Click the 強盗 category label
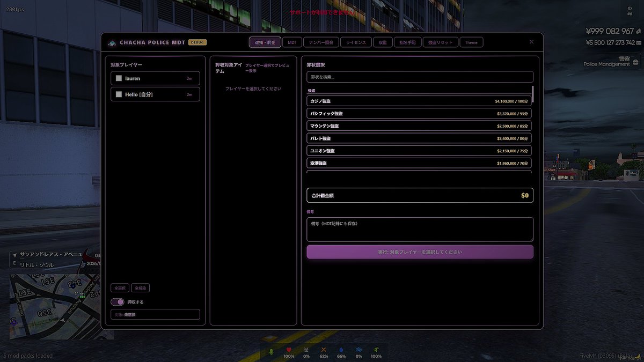This screenshot has width=644, height=362. coord(311,91)
